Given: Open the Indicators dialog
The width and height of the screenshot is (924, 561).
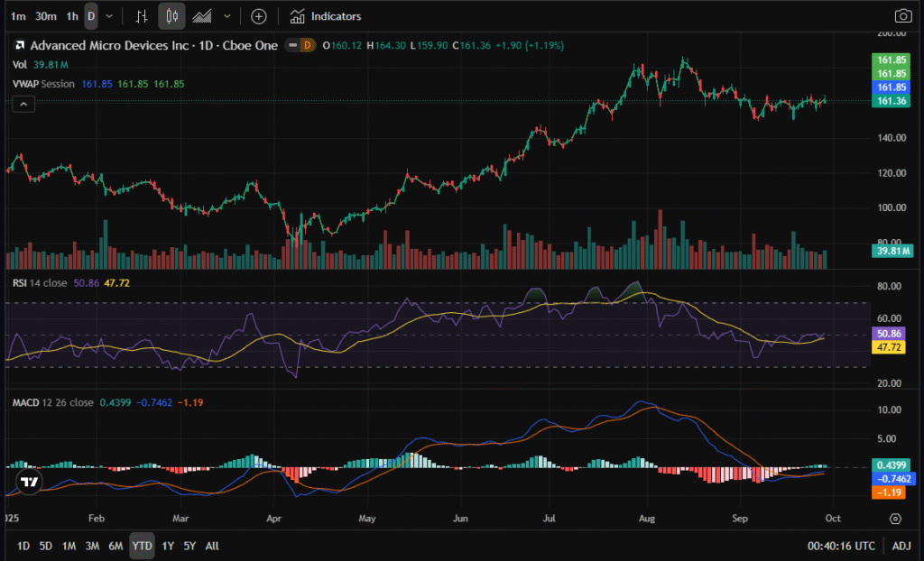Looking at the screenshot, I should 326,16.
